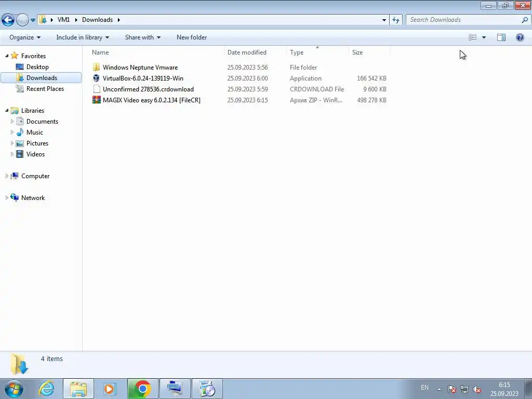
Task: Sort by Name column header
Action: pyautogui.click(x=100, y=52)
